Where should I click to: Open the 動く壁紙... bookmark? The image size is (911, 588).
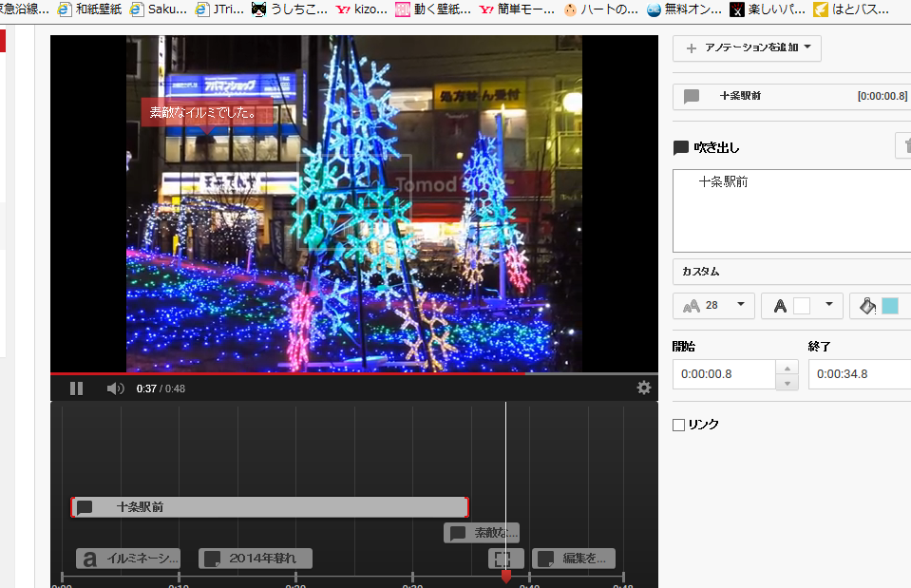tap(433, 9)
